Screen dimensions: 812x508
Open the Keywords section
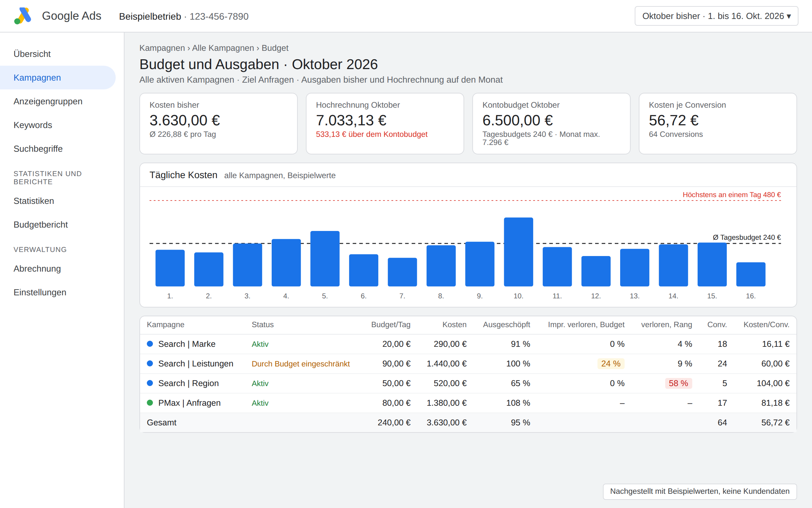[x=33, y=125]
